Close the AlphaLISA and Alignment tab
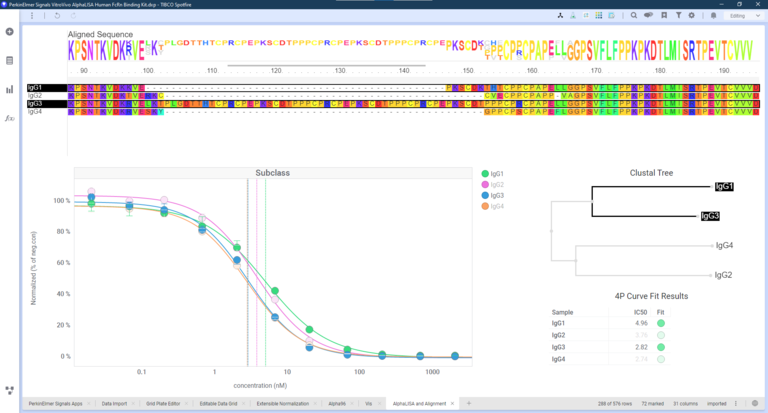The width and height of the screenshot is (768, 413). point(452,404)
